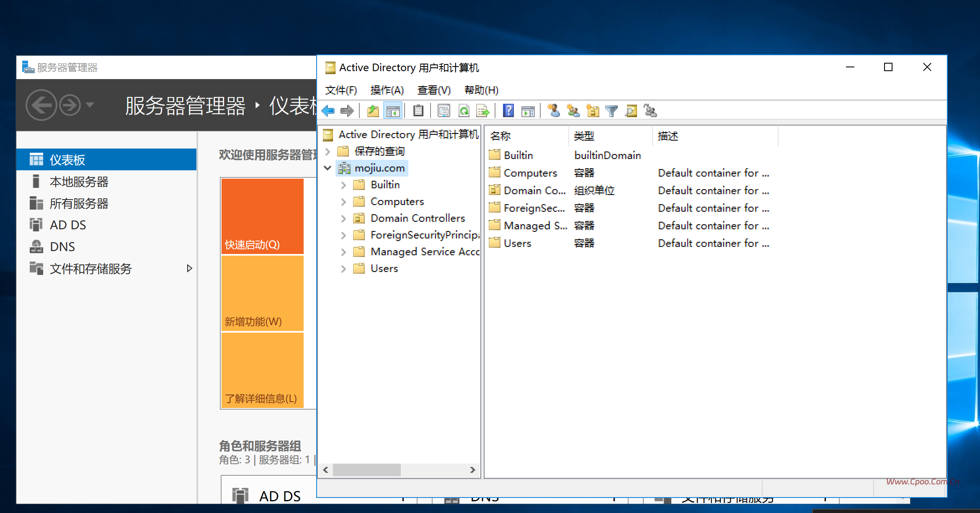The width and height of the screenshot is (980, 513).
Task: Select Domain Co... entry in the list pane
Action: point(527,190)
